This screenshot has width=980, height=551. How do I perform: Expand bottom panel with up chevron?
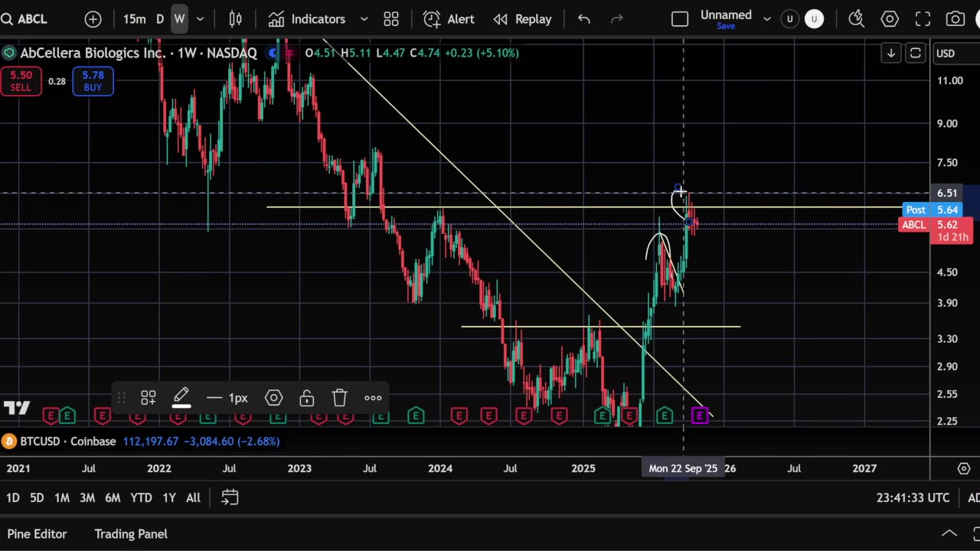pyautogui.click(x=949, y=533)
